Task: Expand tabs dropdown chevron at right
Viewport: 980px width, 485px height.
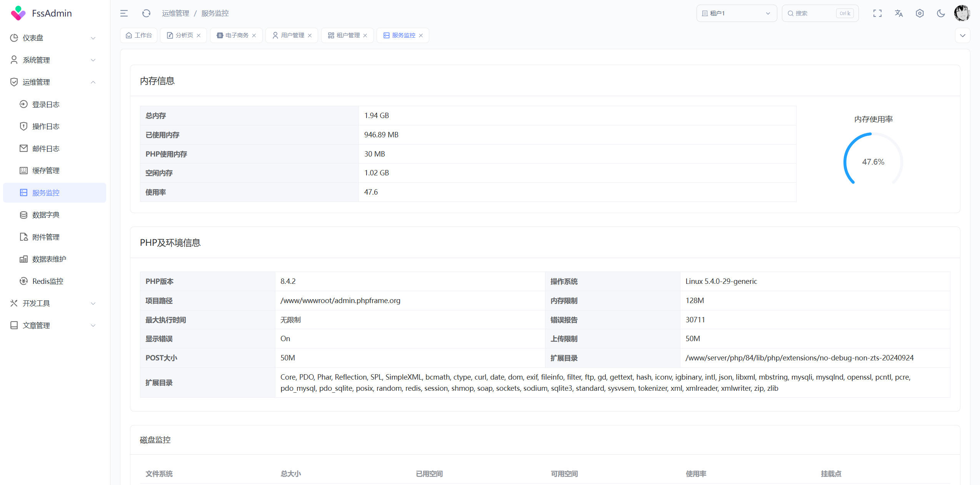Action: [962, 35]
